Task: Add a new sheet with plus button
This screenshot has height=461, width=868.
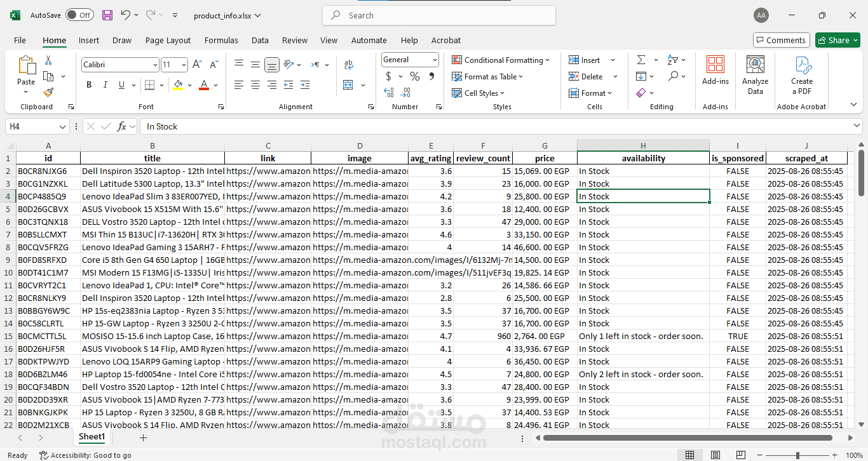Action: (x=143, y=438)
